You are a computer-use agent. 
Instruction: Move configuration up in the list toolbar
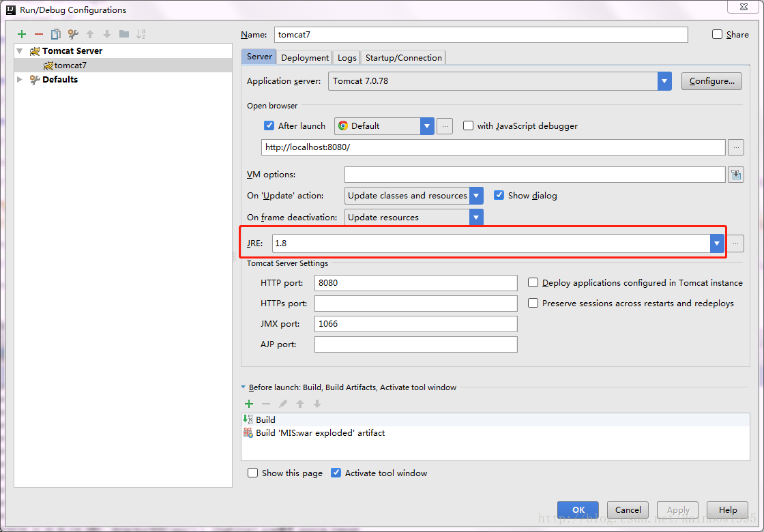90,34
